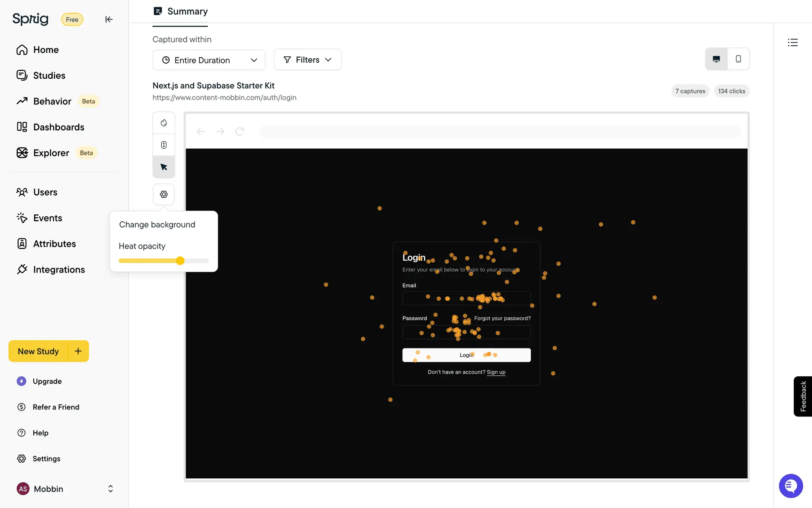812x508 pixels.
Task: Open the list panel icon at top right
Action: coord(793,42)
